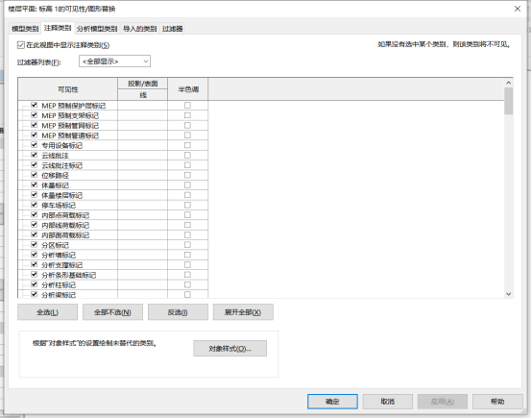Toggle visibility of 内部面荷载标记
Image resolution: width=532 pixels, height=418 pixels.
34,234
